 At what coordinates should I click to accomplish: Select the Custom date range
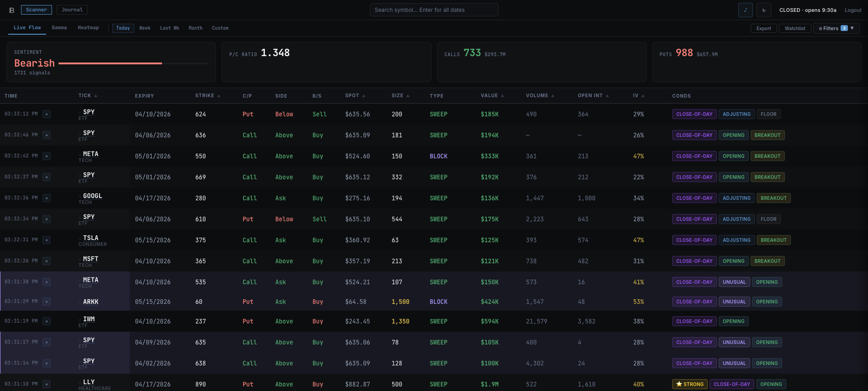point(220,28)
